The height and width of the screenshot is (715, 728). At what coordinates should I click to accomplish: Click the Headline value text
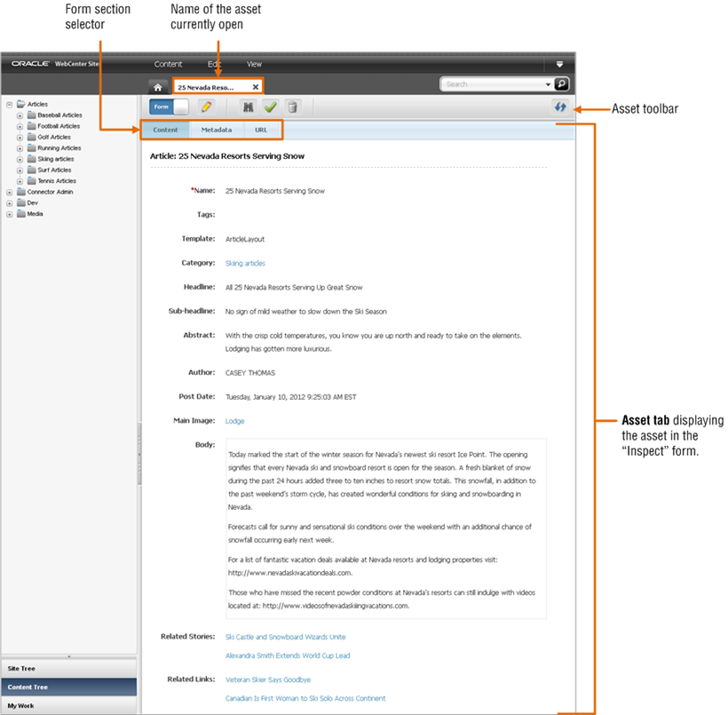(x=294, y=288)
